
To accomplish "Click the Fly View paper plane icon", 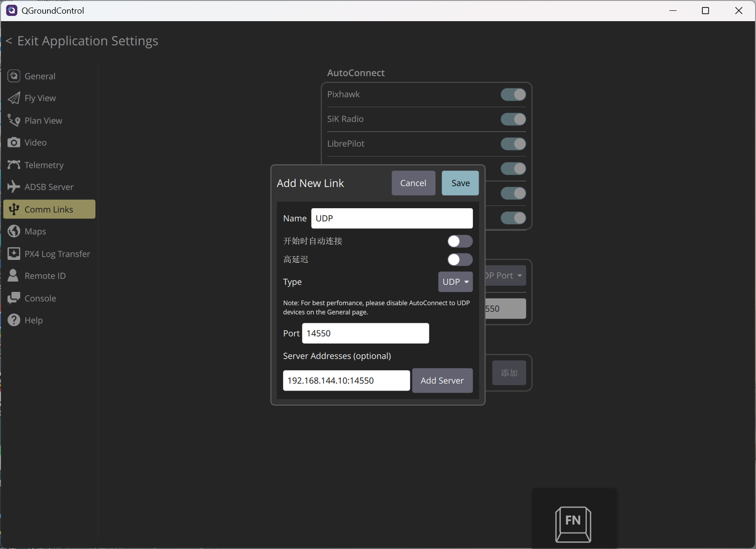I will coord(14,98).
